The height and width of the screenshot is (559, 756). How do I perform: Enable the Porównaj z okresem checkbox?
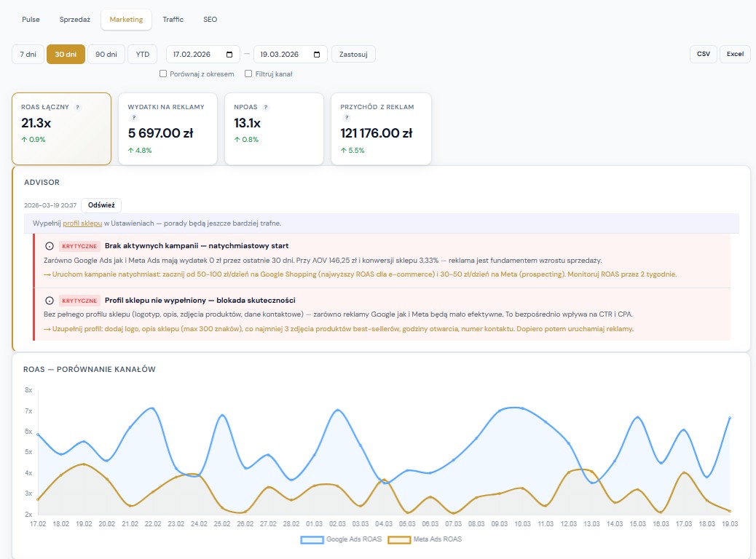pos(163,74)
